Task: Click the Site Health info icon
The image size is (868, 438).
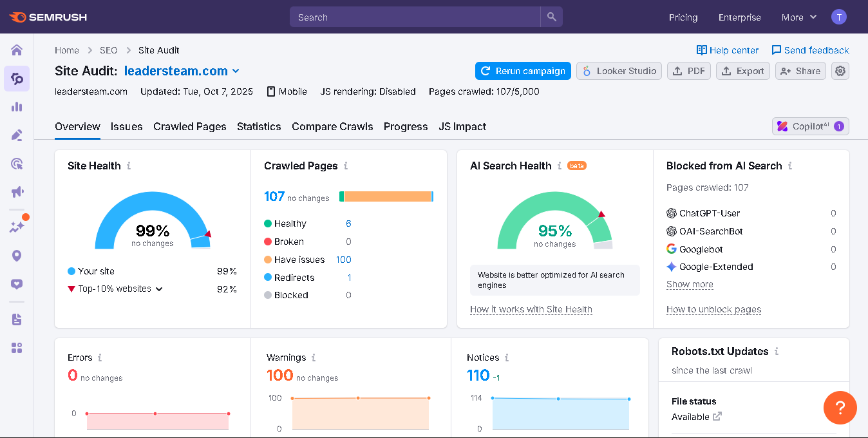Action: (x=129, y=166)
